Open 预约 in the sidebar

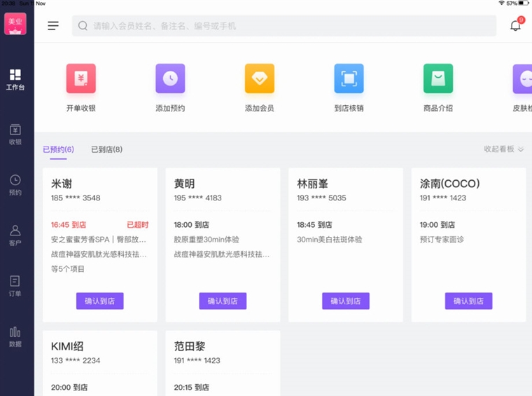[x=15, y=185]
